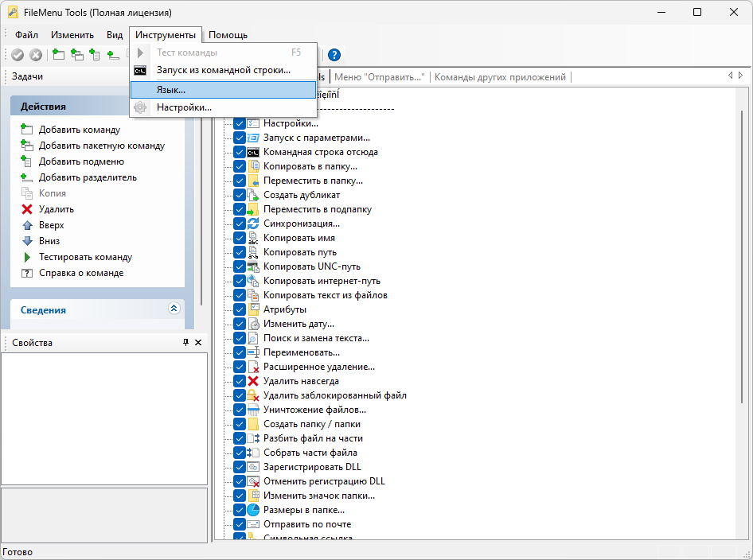Select Отменить регистрацию DLL row

point(324,481)
